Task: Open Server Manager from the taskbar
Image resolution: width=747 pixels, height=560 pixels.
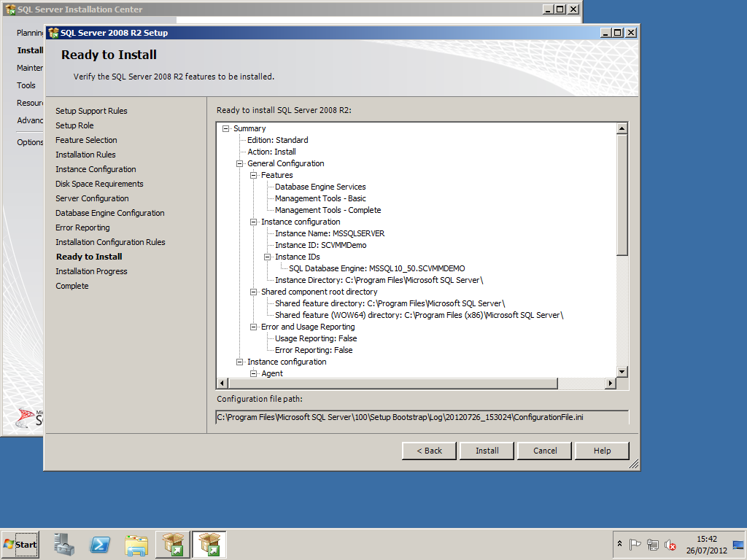Action: [x=64, y=544]
